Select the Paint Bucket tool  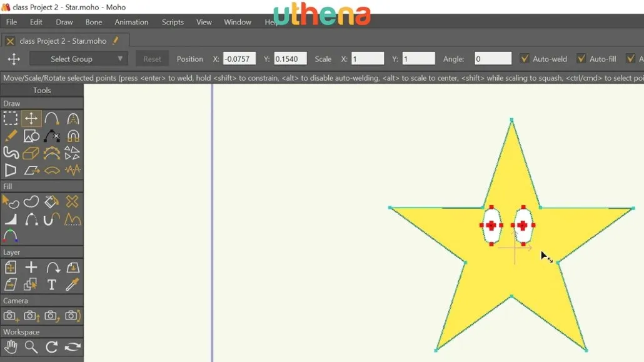[52, 202]
